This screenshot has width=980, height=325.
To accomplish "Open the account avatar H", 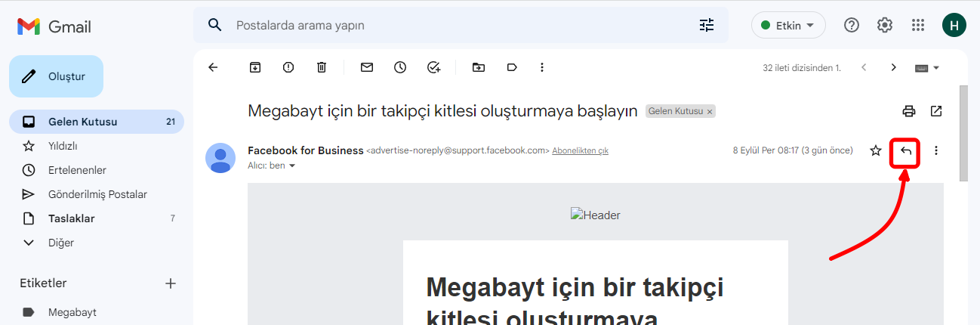I will (x=954, y=25).
